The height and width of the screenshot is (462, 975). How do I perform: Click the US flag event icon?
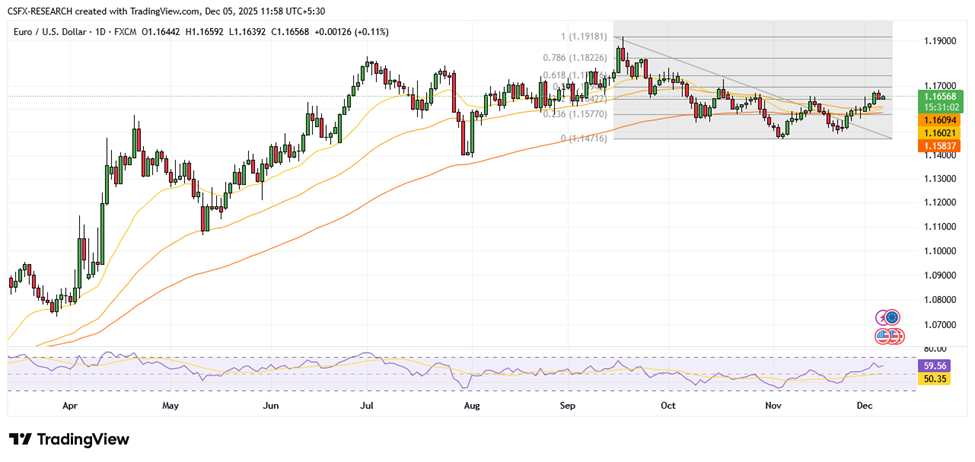884,335
